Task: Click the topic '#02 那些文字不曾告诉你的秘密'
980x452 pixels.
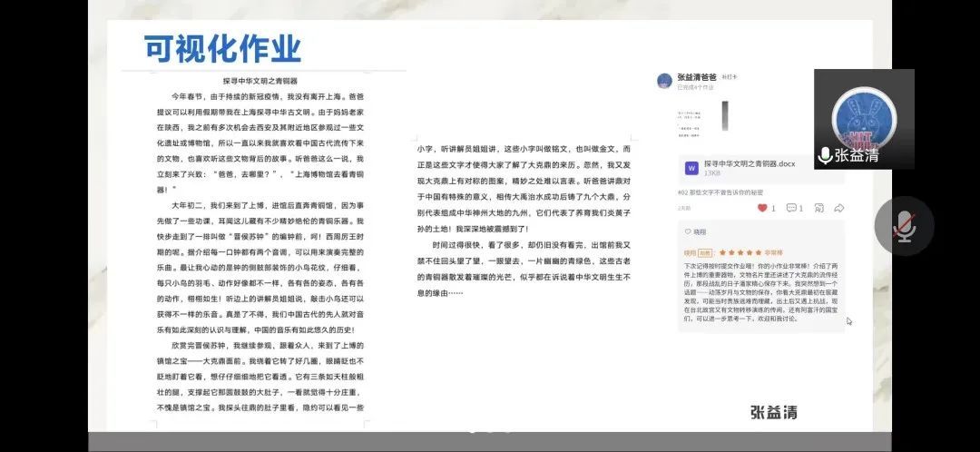Action: pos(720,192)
